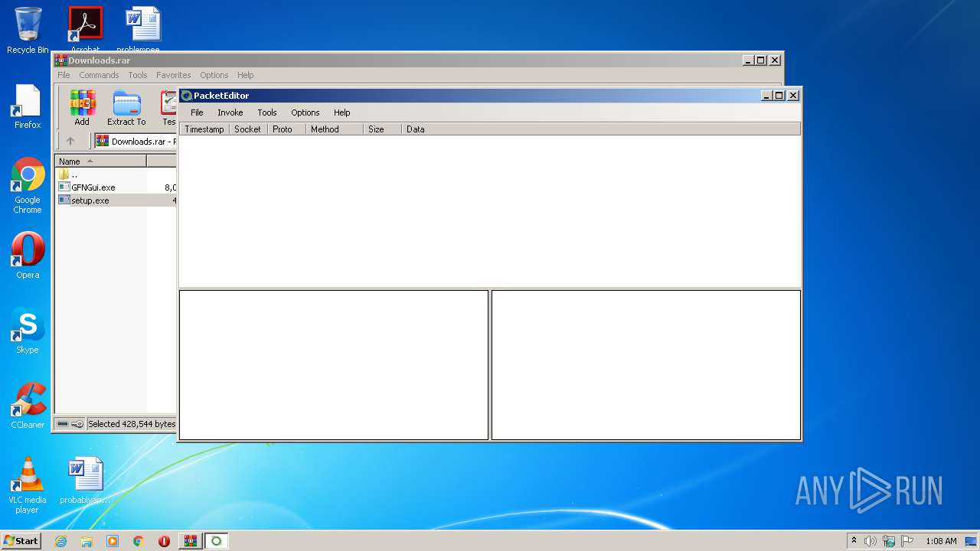The width and height of the screenshot is (980, 551).
Task: Open the Opera desktop shortcut
Action: pos(28,256)
